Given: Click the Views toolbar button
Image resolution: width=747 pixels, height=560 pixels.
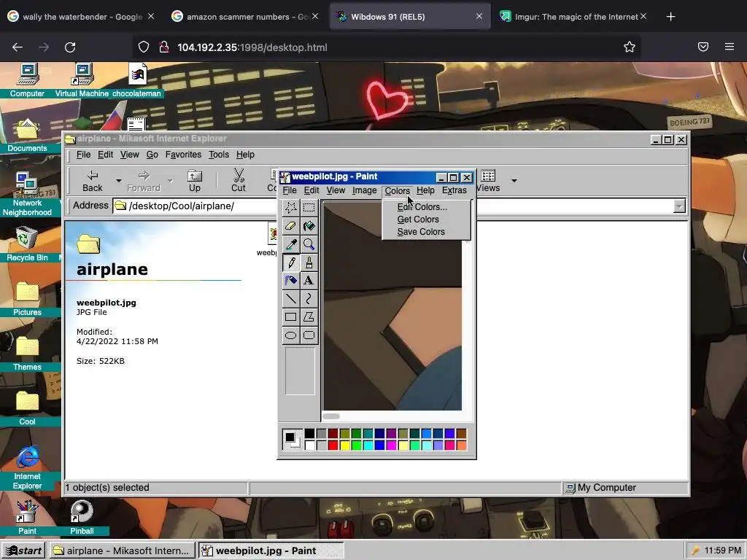Looking at the screenshot, I should [488, 181].
